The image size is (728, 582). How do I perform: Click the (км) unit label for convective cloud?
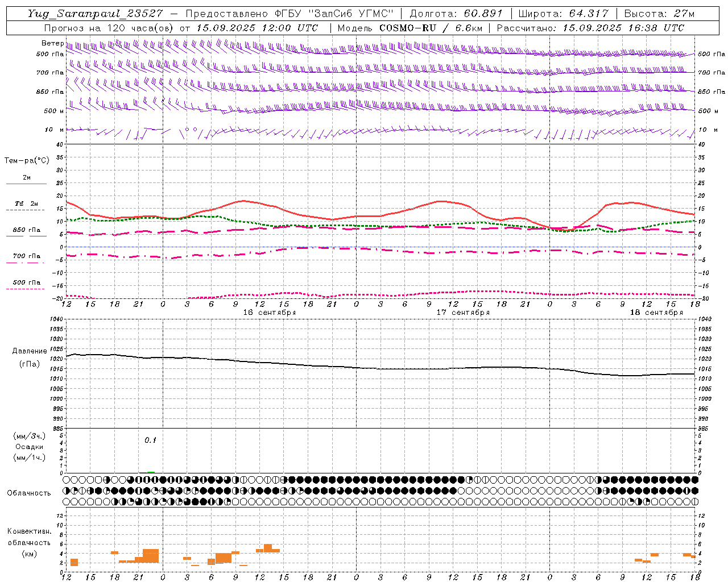coord(29,554)
